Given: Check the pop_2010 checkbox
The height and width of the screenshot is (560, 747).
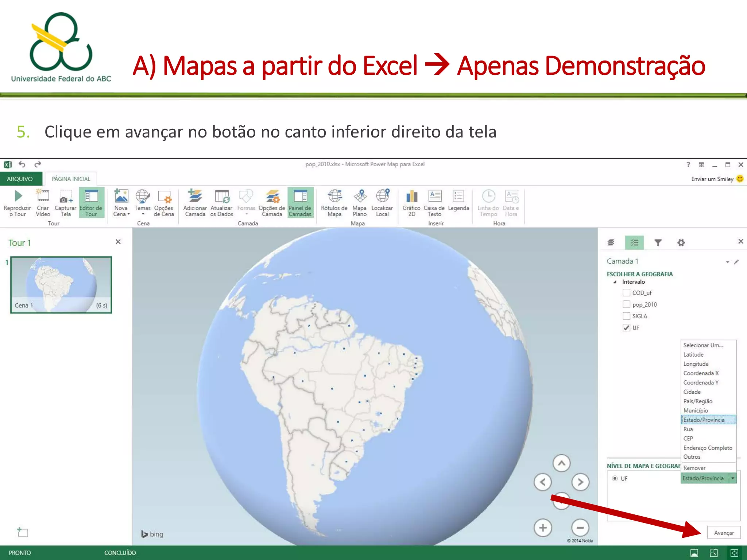Looking at the screenshot, I should coord(626,304).
